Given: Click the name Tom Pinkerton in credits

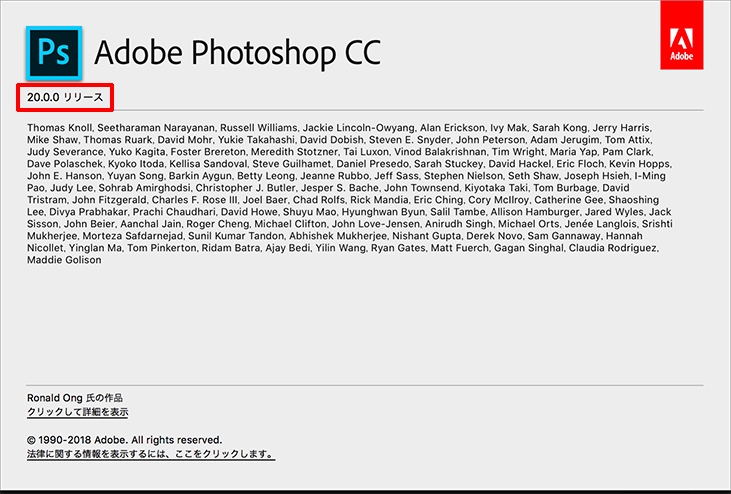Looking at the screenshot, I should (161, 248).
